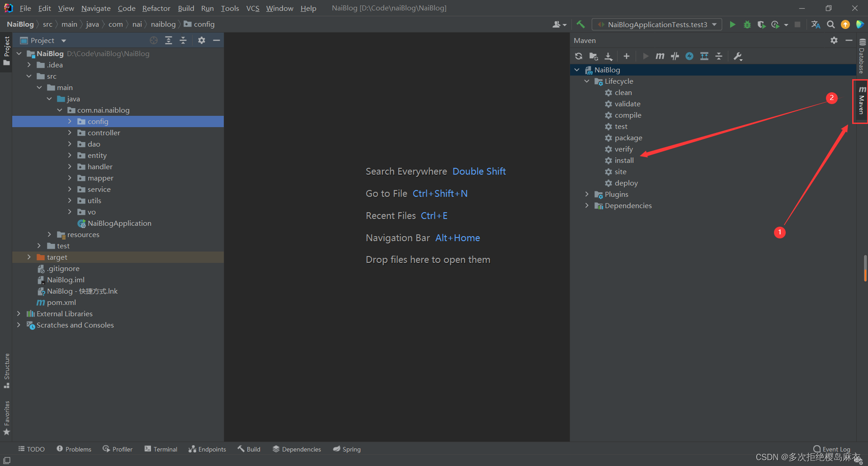Open the Refactor menu
This screenshot has height=466, width=868.
pyautogui.click(x=156, y=8)
